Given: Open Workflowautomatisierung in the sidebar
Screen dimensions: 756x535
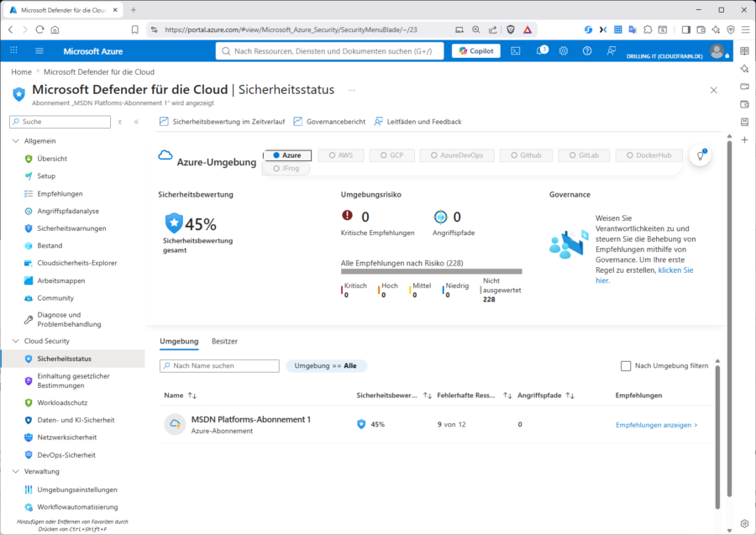Looking at the screenshot, I should tap(77, 507).
